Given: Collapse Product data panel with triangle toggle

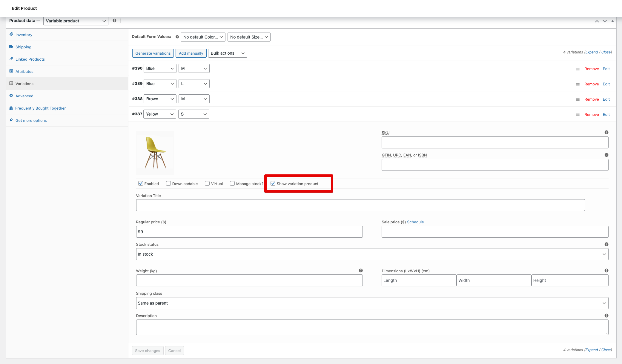Looking at the screenshot, I should [x=612, y=21].
